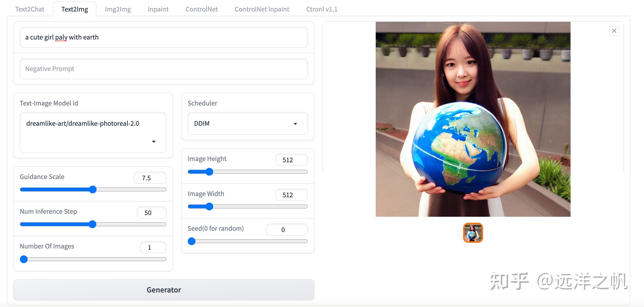Screen dimensions: 644x307
Task: Click the Negative Prompt text field
Action: pos(164,69)
